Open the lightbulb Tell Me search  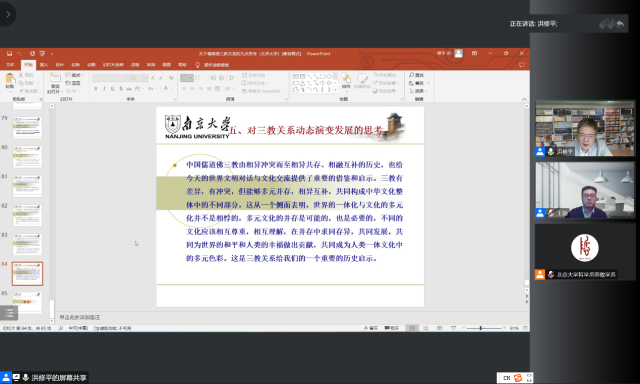(x=198, y=65)
